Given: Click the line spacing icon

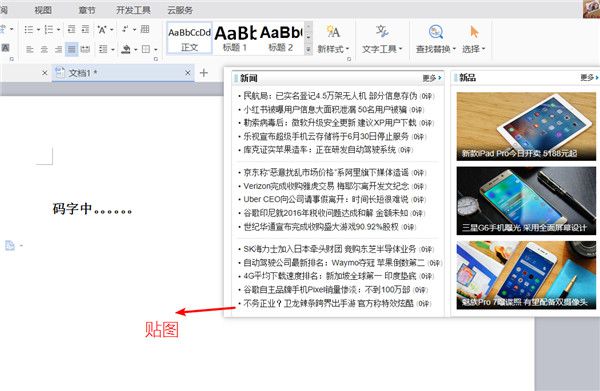Looking at the screenshot, I should coord(103,49).
